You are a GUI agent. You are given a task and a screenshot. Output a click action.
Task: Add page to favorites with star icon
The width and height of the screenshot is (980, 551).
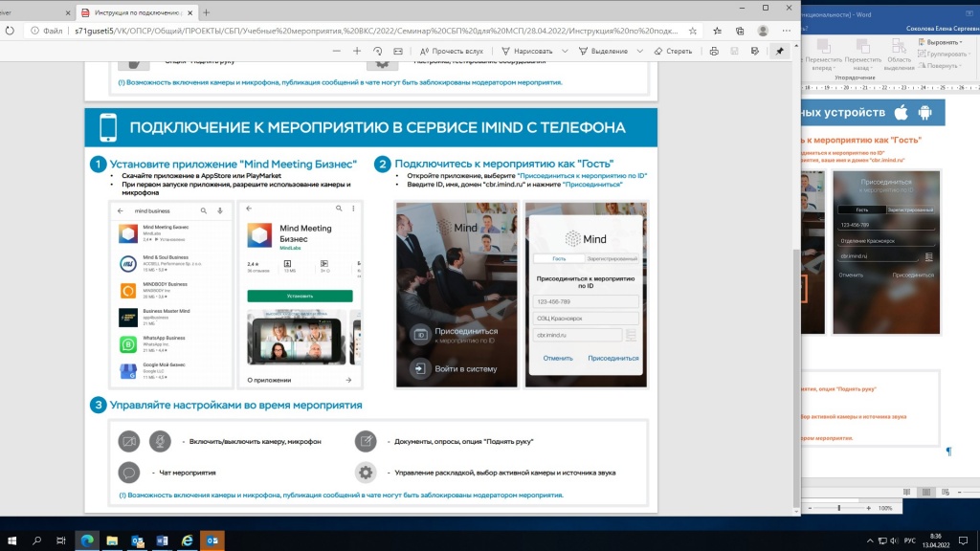(x=692, y=31)
